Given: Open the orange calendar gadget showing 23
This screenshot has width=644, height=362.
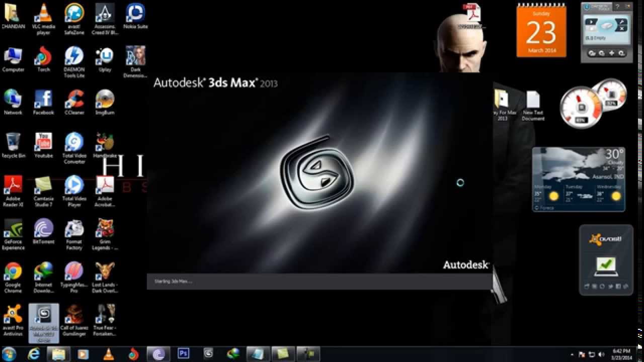Looking at the screenshot, I should pyautogui.click(x=541, y=31).
